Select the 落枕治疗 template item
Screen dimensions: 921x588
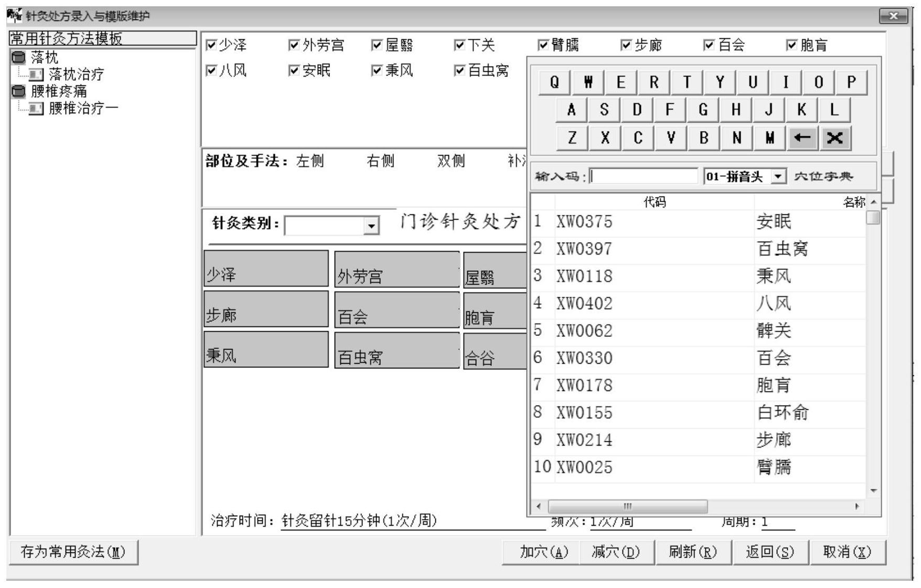tap(76, 74)
